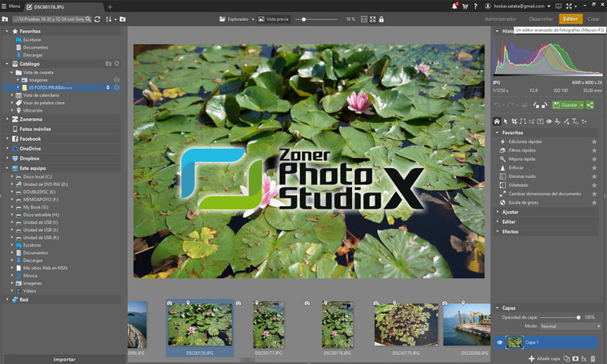Select the DSC00178.JPG tab
607x364 pixels.
tap(64, 7)
